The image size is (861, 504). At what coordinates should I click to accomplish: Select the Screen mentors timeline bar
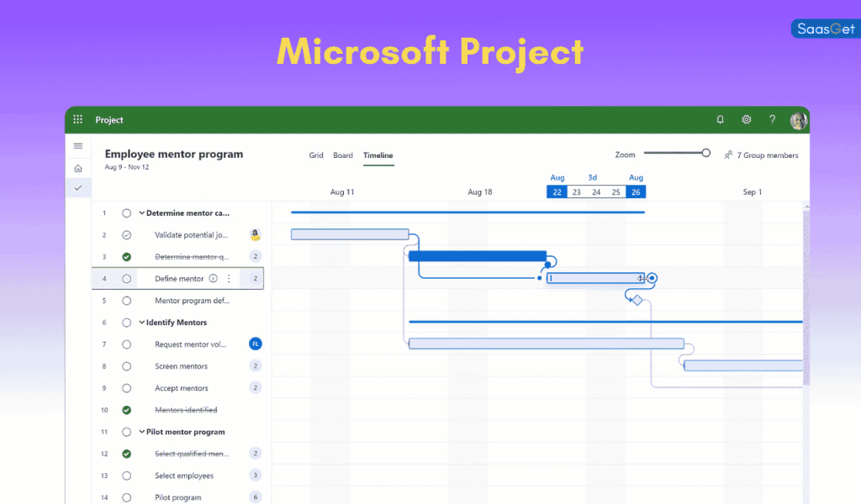tap(743, 365)
